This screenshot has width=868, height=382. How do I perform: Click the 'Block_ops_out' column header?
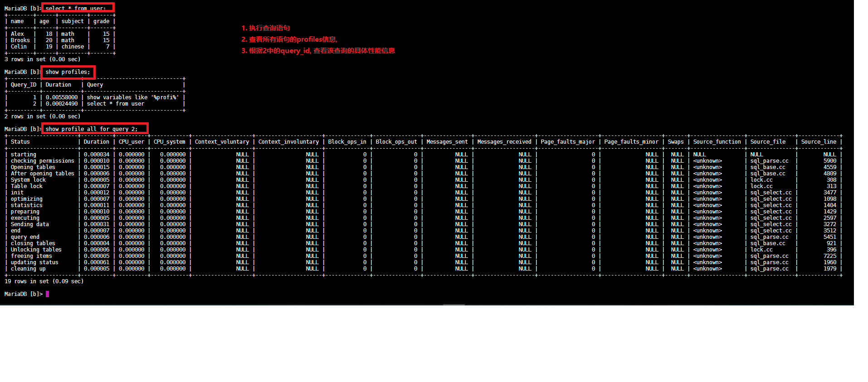[x=396, y=142]
